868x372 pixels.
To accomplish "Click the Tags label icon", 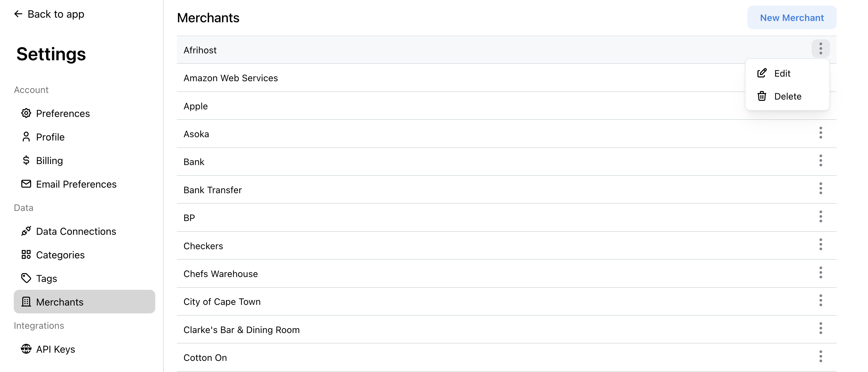I will pyautogui.click(x=26, y=278).
